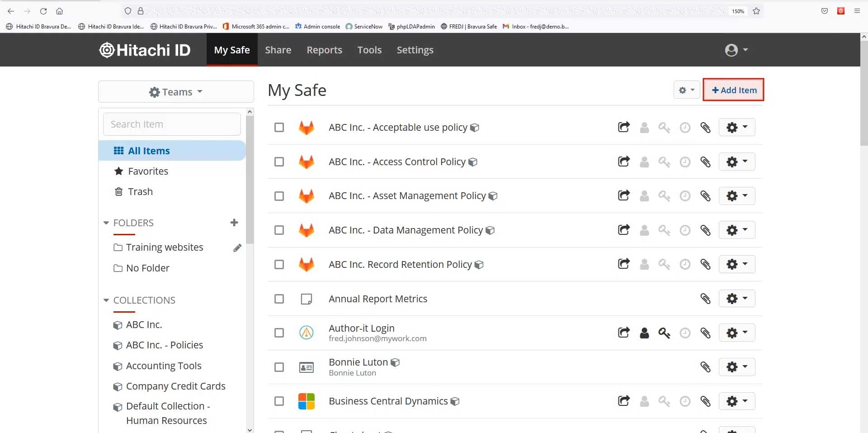
Task: Click the plus icon to add a new folder
Action: pyautogui.click(x=234, y=223)
